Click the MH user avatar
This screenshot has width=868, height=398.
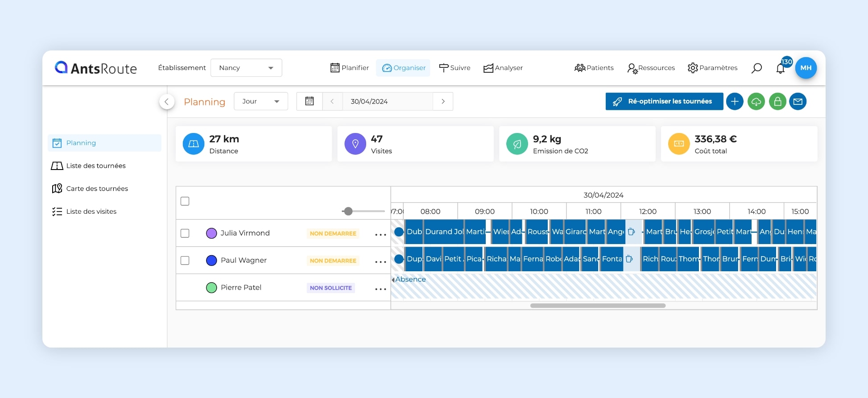click(806, 68)
